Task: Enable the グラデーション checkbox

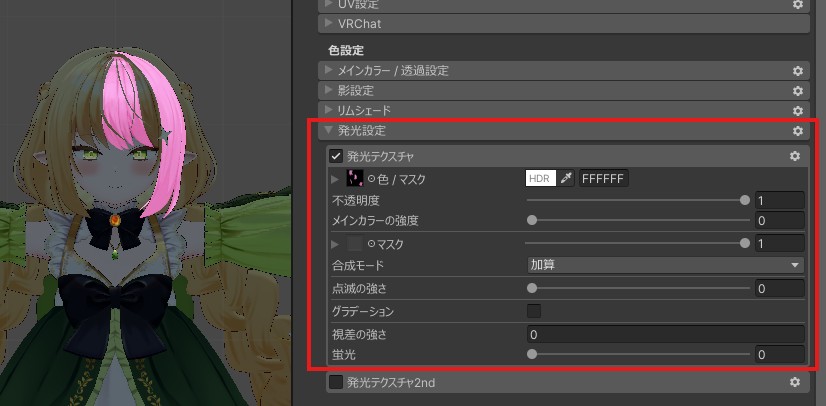Action: click(x=534, y=310)
